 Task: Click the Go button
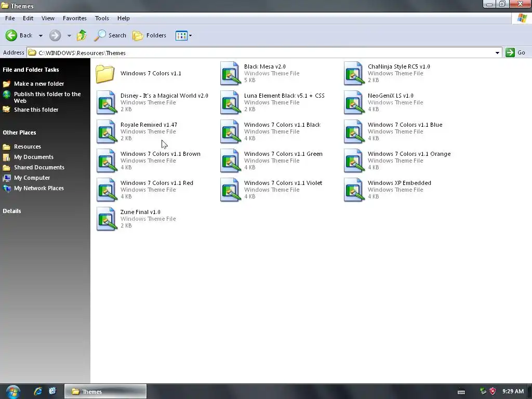tap(515, 52)
